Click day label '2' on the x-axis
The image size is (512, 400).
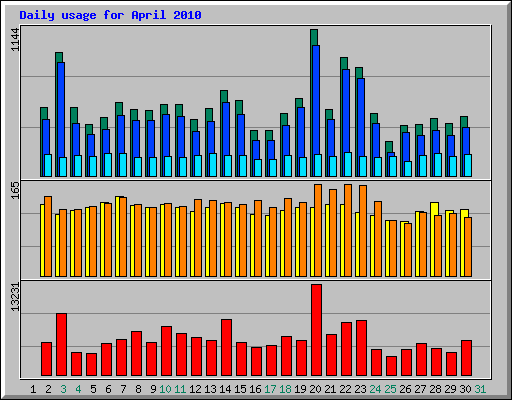[48, 389]
